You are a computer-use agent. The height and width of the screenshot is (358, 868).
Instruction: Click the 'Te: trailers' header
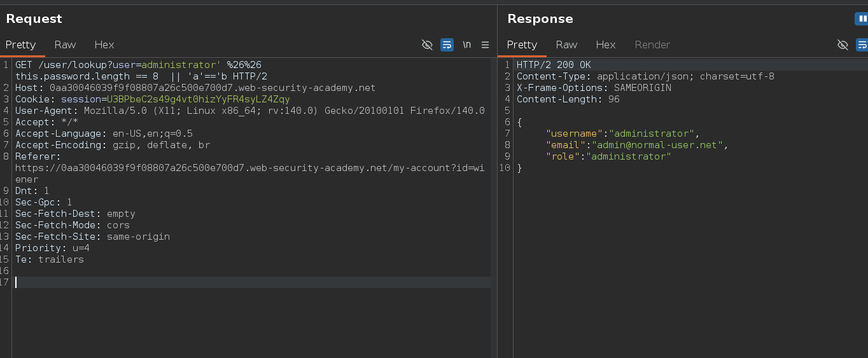coord(50,259)
